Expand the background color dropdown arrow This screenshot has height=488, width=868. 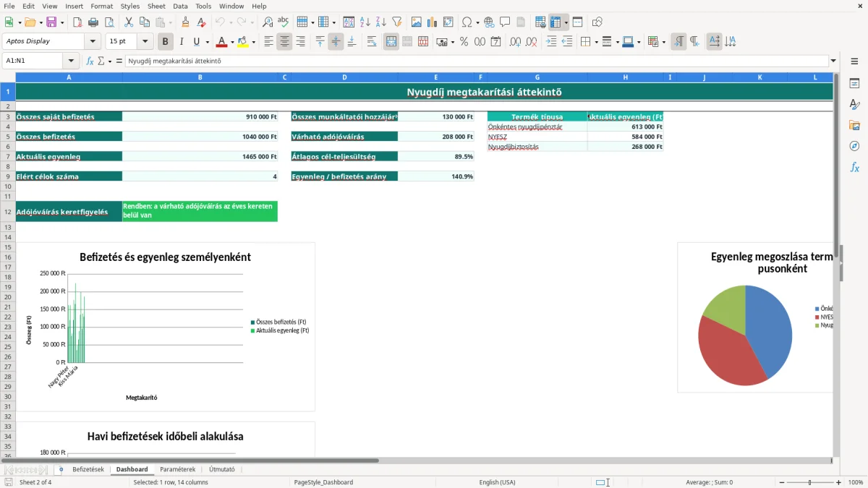[253, 42]
